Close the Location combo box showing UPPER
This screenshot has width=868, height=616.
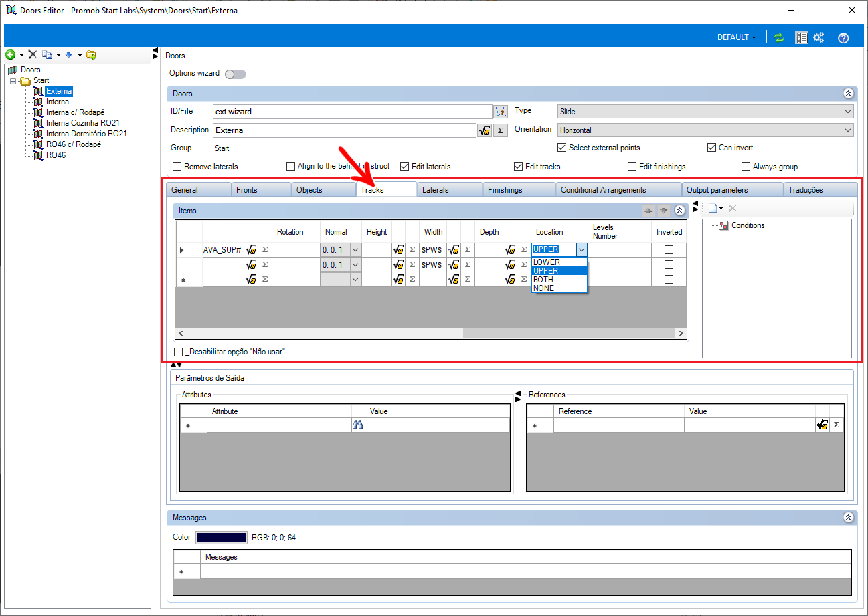tap(582, 249)
